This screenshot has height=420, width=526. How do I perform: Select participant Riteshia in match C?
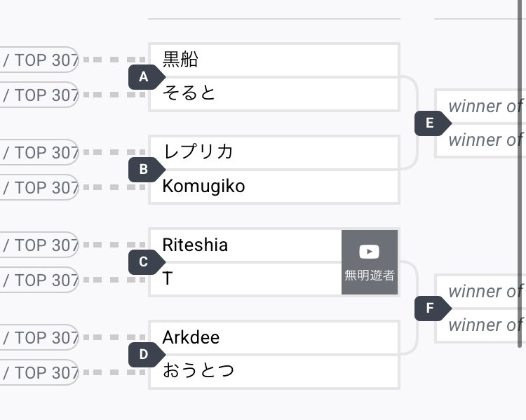(x=245, y=245)
